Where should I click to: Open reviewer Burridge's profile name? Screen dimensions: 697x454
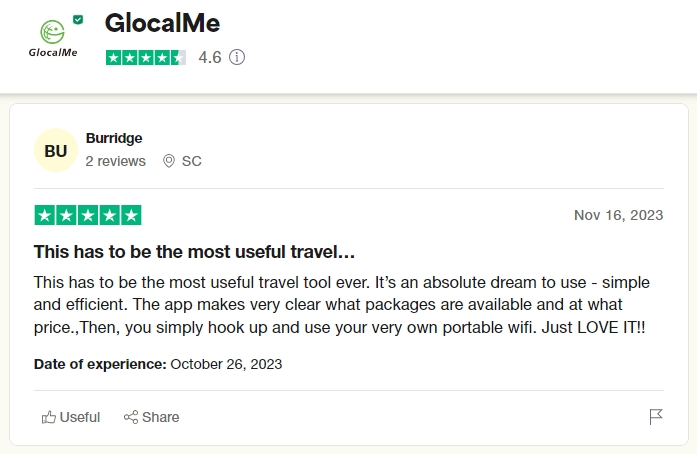114,138
